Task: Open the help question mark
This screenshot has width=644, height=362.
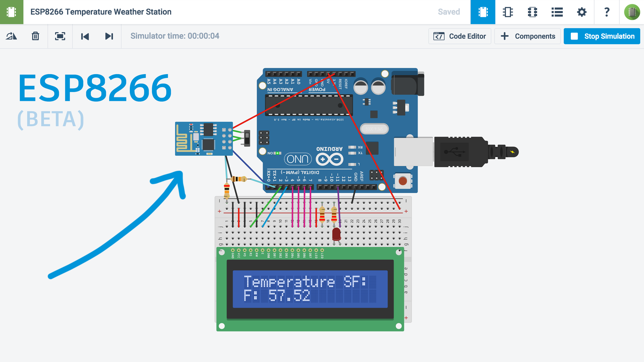Action: pos(607,12)
